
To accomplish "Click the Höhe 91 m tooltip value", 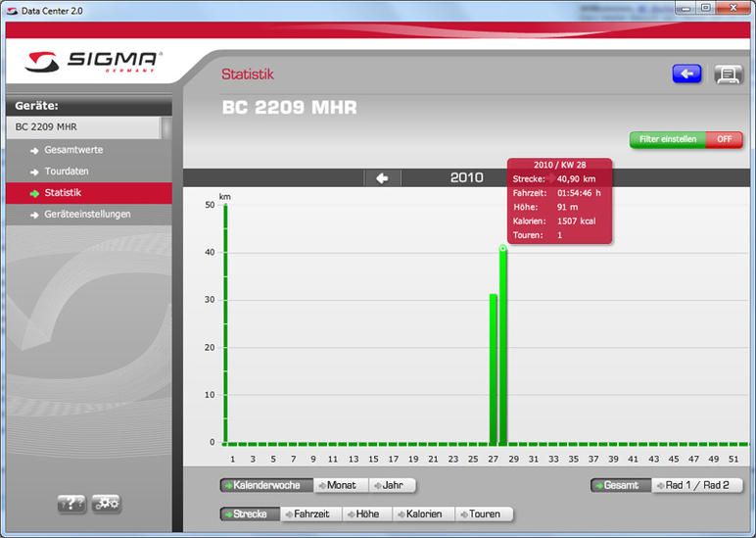I will point(567,207).
